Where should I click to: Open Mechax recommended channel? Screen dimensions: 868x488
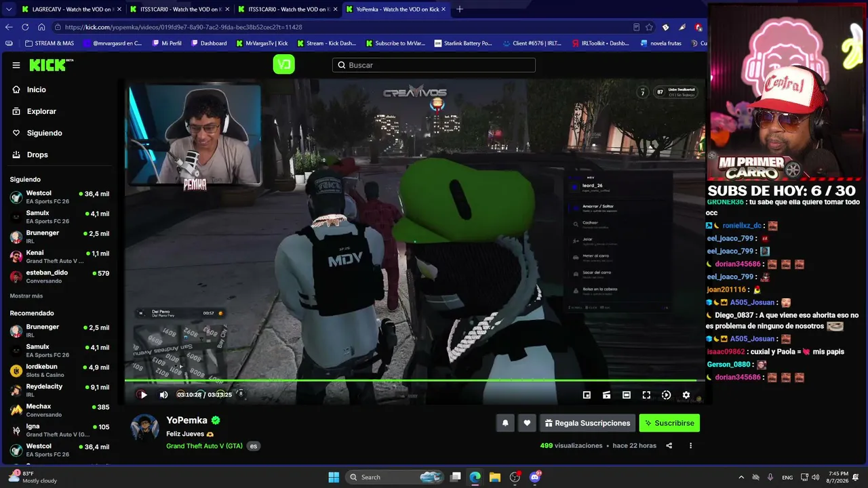point(60,410)
